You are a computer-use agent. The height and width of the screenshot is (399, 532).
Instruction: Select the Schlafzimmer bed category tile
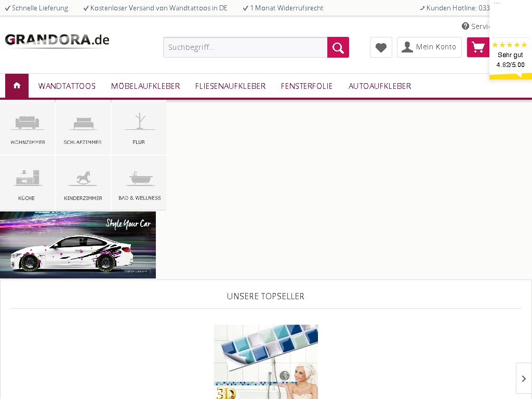coord(83,128)
